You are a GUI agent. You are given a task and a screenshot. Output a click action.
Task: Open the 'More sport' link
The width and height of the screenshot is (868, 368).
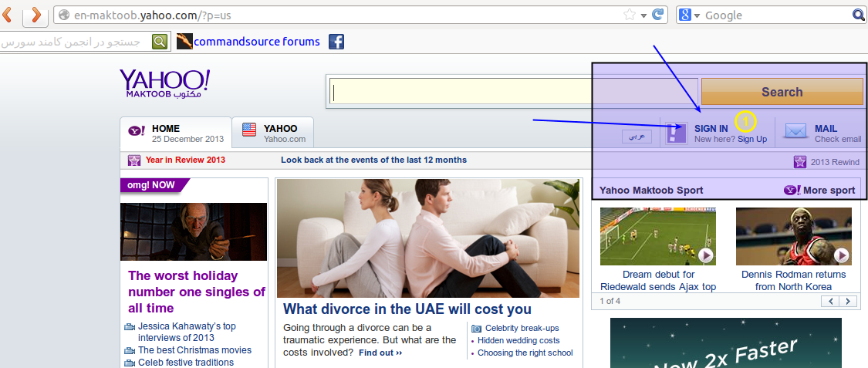pyautogui.click(x=819, y=190)
